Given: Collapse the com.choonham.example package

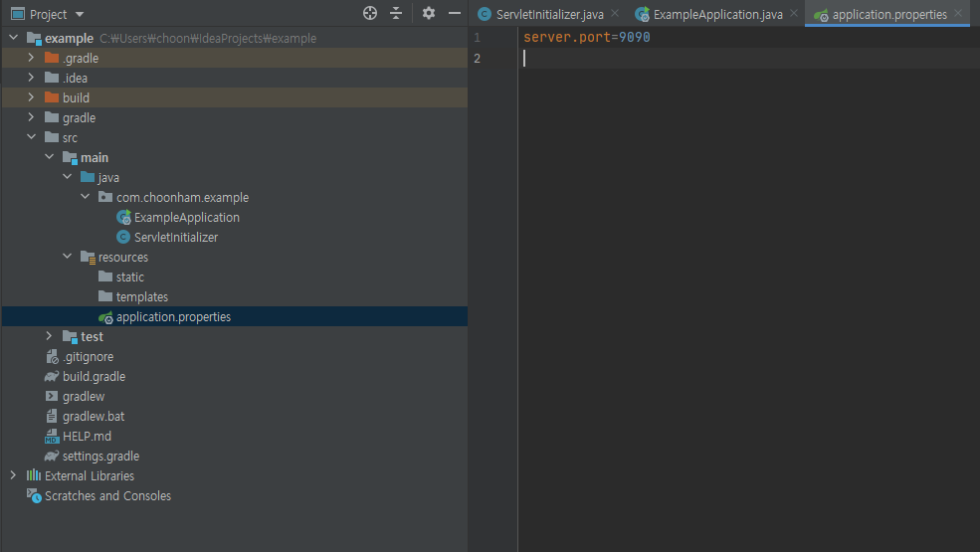Looking at the screenshot, I should click(85, 197).
